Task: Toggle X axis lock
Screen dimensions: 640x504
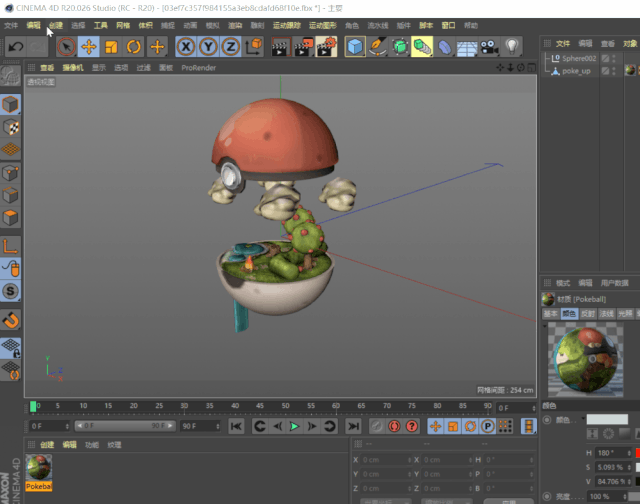Action: pyautogui.click(x=186, y=46)
